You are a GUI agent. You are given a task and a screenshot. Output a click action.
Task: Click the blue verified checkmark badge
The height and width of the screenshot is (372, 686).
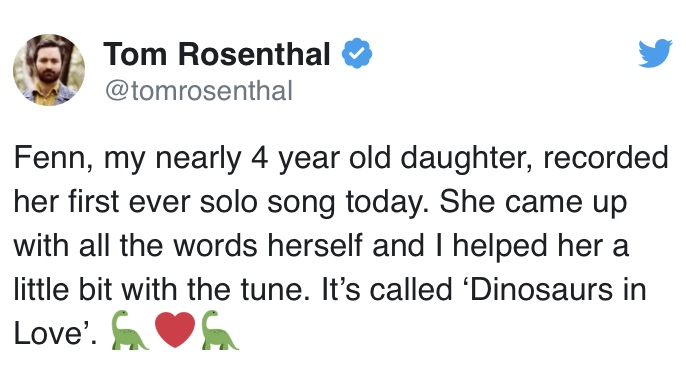357,53
